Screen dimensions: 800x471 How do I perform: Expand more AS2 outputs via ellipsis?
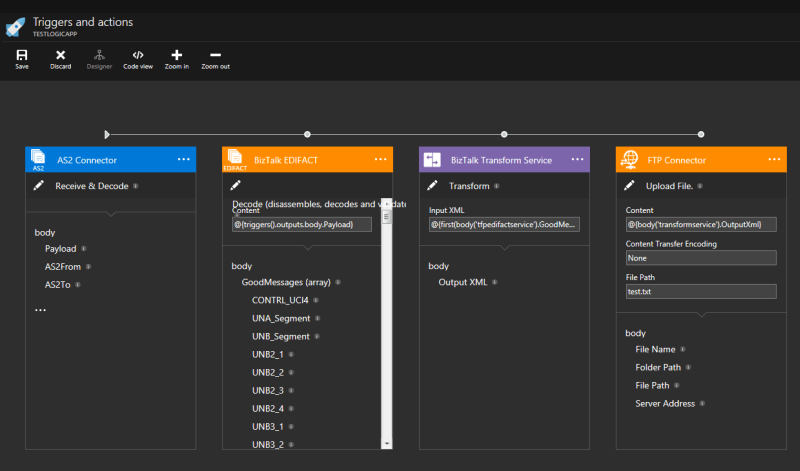click(40, 310)
